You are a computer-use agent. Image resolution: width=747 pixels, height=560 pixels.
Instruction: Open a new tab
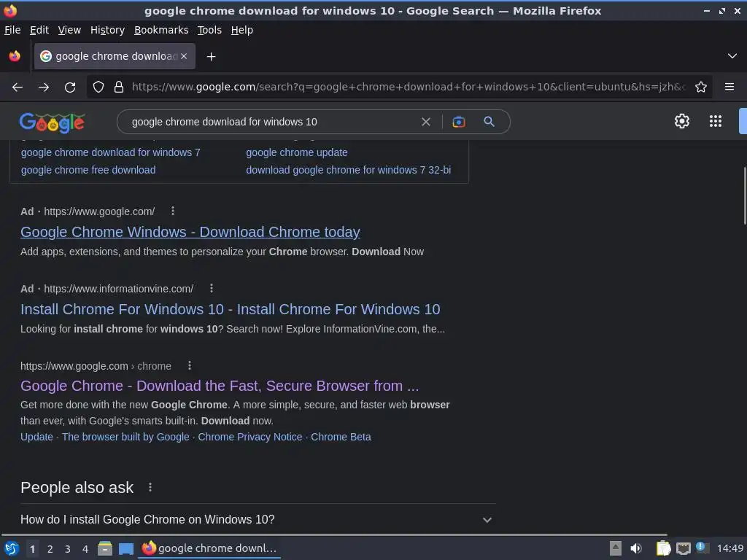[211, 57]
